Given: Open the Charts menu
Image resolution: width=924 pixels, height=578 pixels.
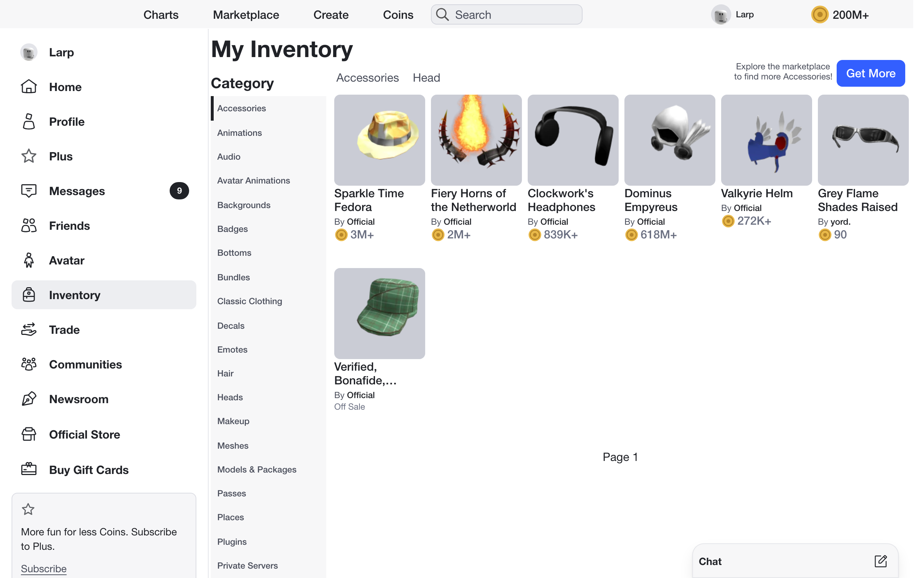Looking at the screenshot, I should [161, 14].
